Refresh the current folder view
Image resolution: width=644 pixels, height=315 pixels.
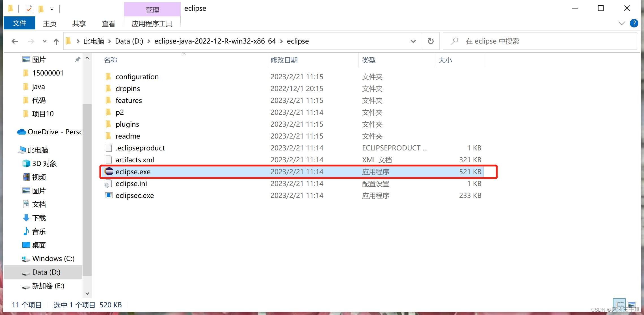tap(430, 41)
